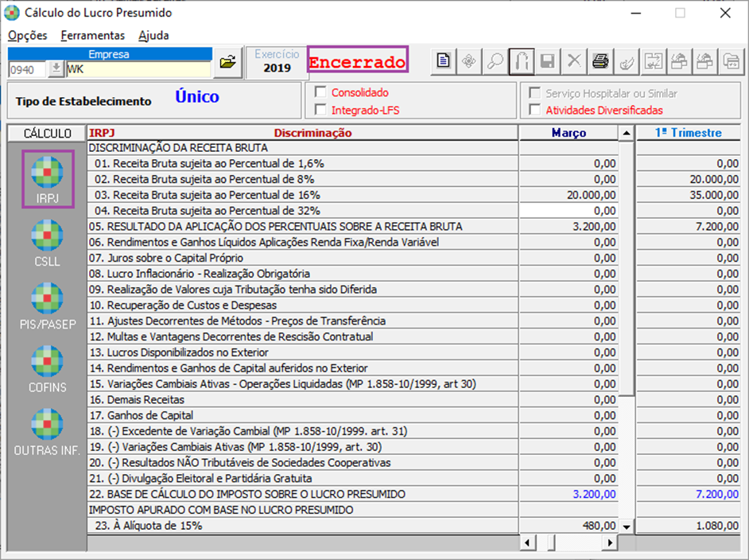This screenshot has width=749, height=560.
Task: Open the Opções menu
Action: tap(28, 35)
